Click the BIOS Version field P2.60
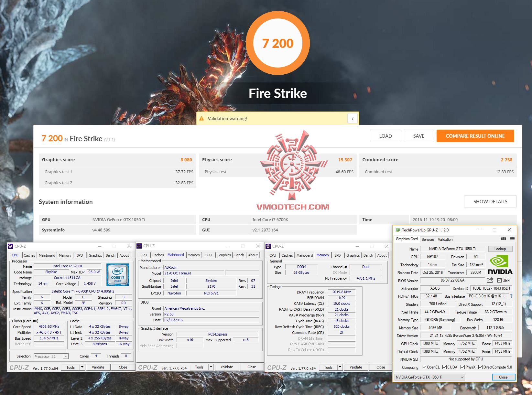 (211, 314)
